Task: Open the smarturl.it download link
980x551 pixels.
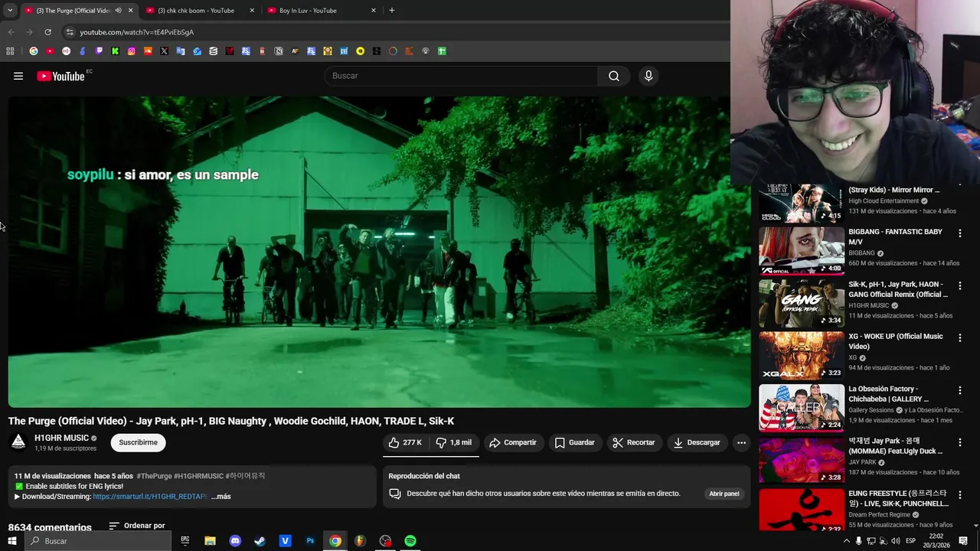Action: 150,497
